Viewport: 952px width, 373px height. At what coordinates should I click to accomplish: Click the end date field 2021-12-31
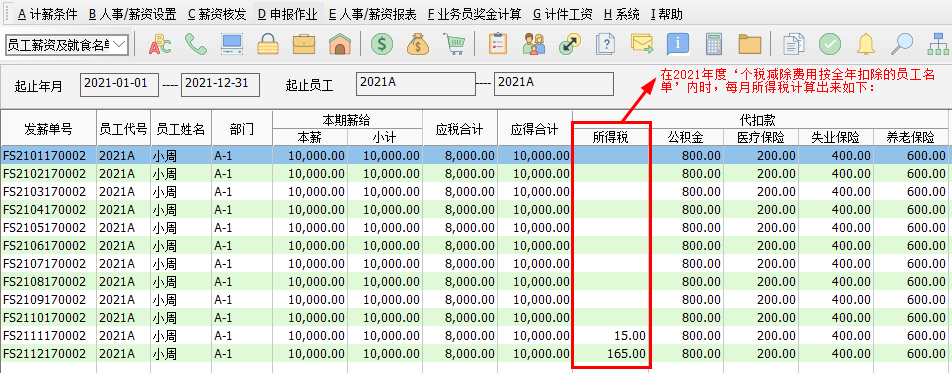tap(220, 84)
